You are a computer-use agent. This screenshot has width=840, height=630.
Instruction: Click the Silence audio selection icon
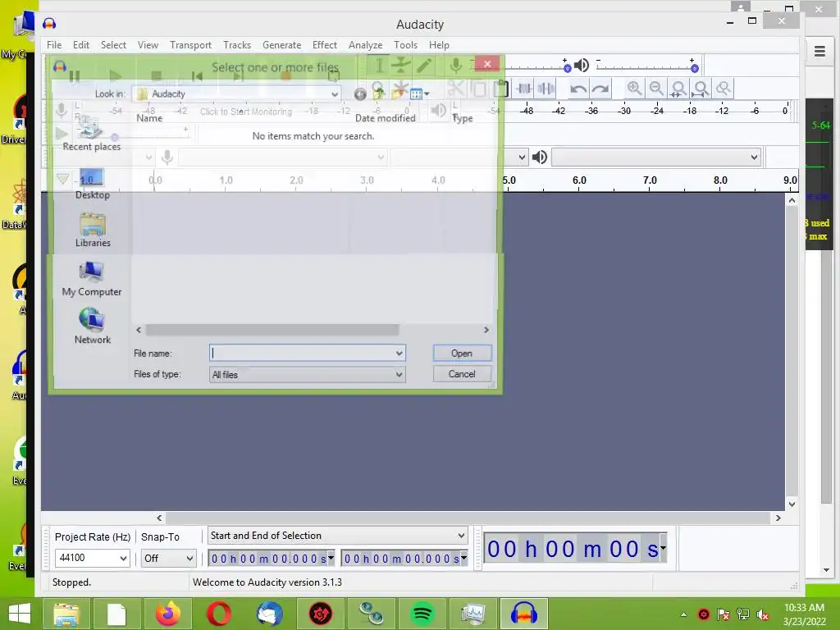pyautogui.click(x=546, y=89)
